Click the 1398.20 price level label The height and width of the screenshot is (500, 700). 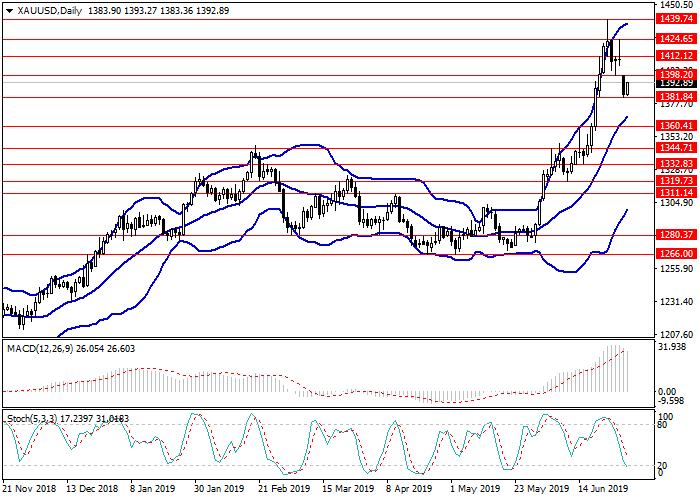pyautogui.click(x=675, y=74)
